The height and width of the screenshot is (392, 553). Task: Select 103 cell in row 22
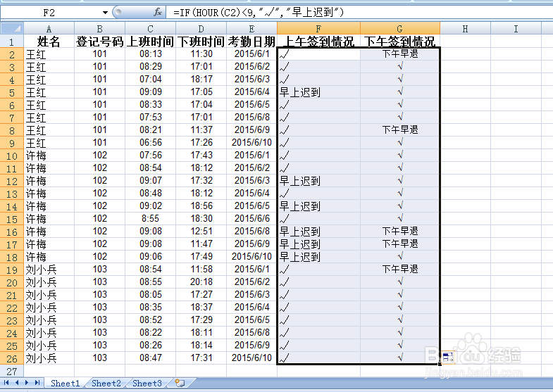[x=100, y=308]
